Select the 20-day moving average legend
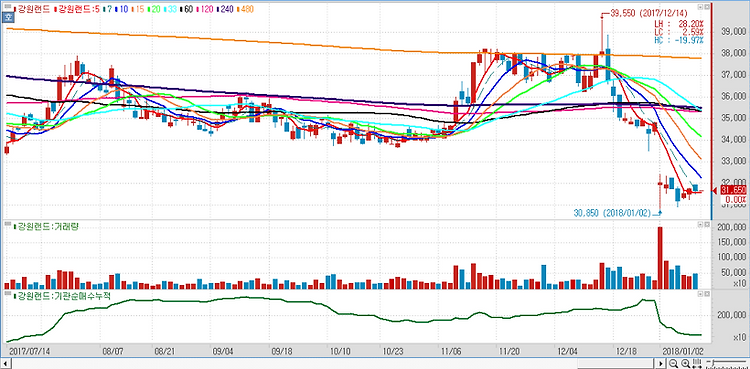The height and width of the screenshot is (369, 750). tap(155, 9)
